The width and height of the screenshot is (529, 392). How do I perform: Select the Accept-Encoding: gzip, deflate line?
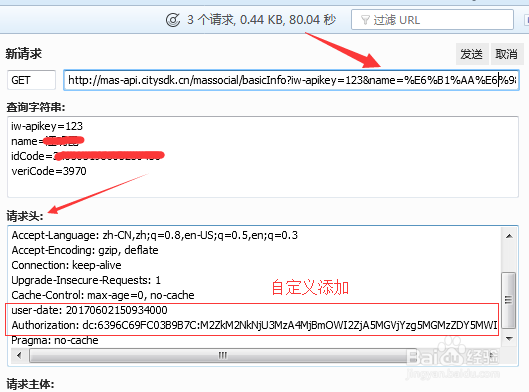coord(85,250)
